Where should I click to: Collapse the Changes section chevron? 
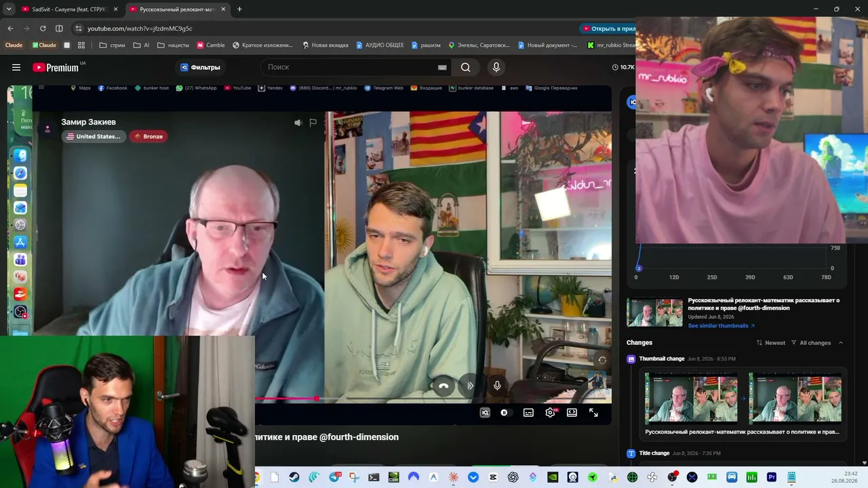pyautogui.click(x=841, y=343)
